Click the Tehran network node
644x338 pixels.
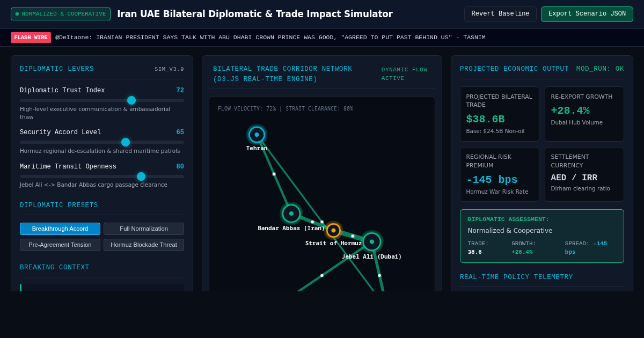coord(257,135)
